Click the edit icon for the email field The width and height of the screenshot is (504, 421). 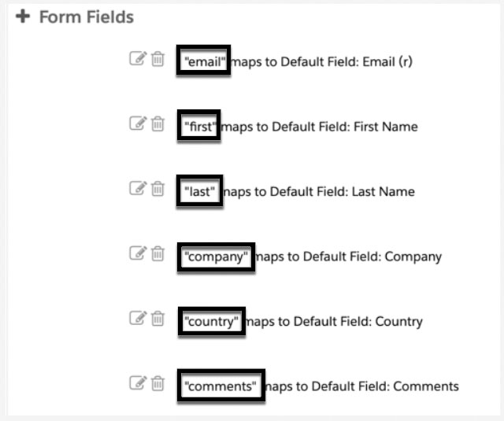[x=139, y=58]
